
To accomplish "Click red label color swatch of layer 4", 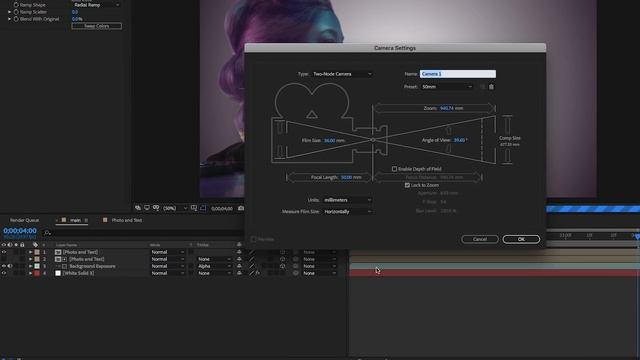I will click(37, 273).
